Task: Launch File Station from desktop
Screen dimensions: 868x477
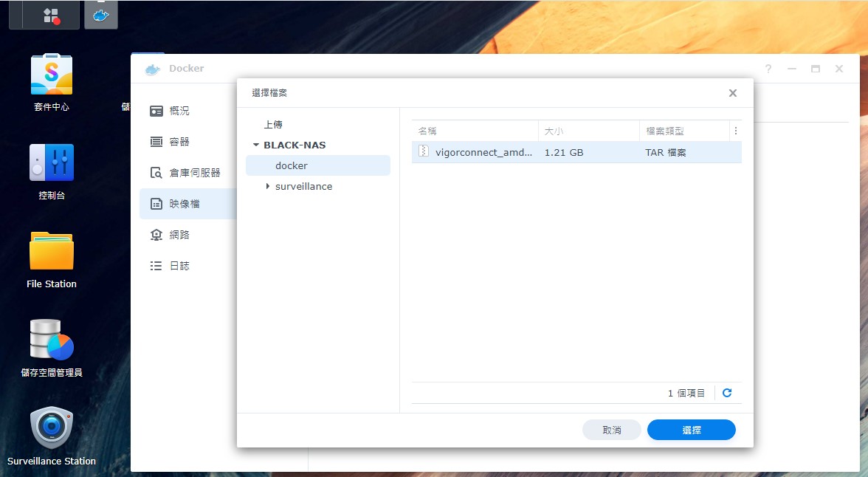Action: tap(51, 252)
